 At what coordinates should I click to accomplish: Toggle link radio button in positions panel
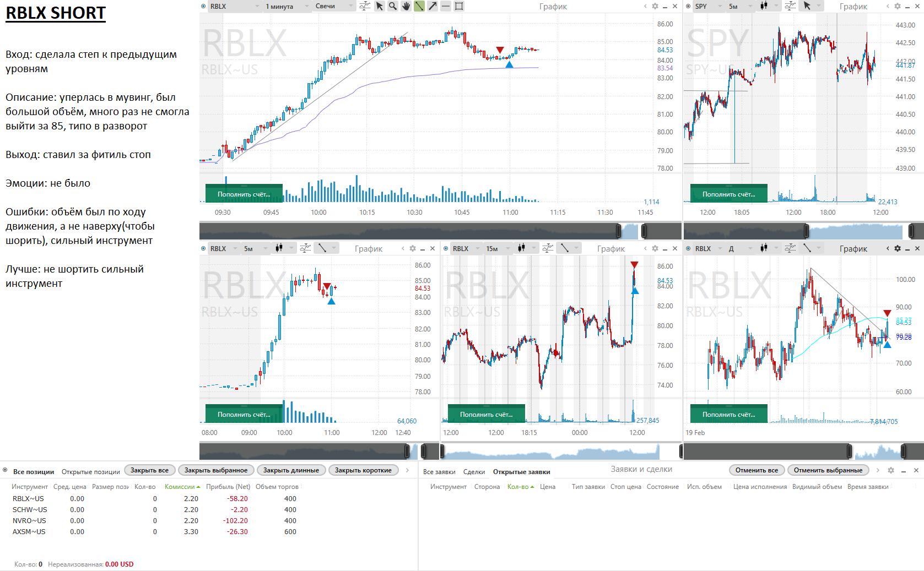pyautogui.click(x=5, y=470)
